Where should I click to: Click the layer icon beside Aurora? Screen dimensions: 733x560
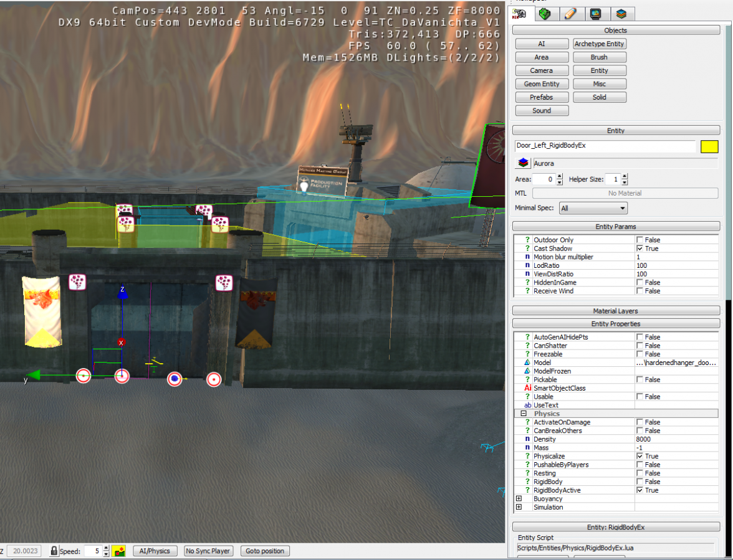point(523,163)
